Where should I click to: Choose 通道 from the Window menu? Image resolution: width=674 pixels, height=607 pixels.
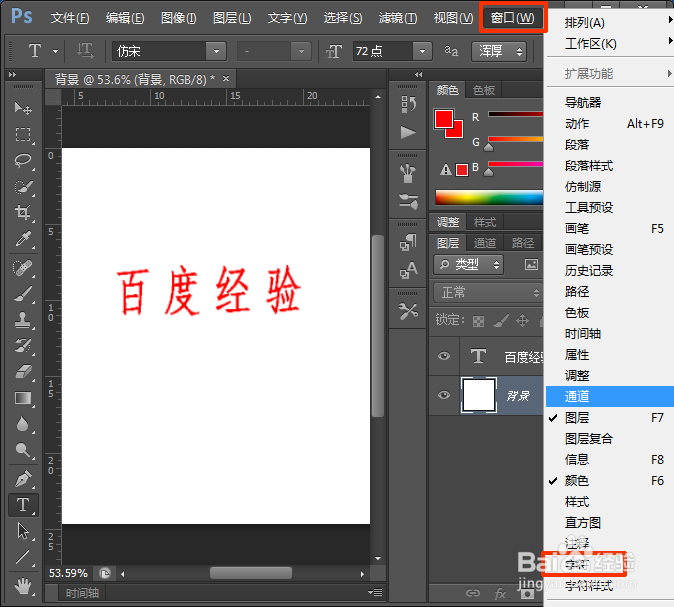click(610, 396)
